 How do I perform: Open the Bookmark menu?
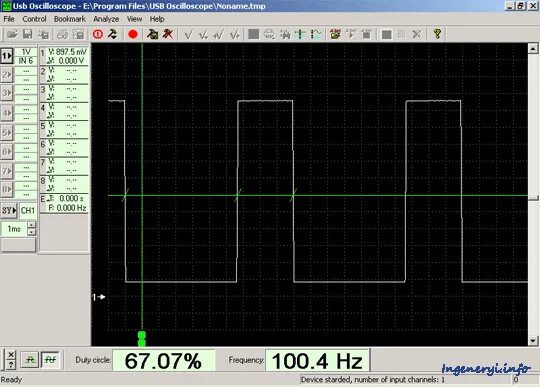point(70,19)
